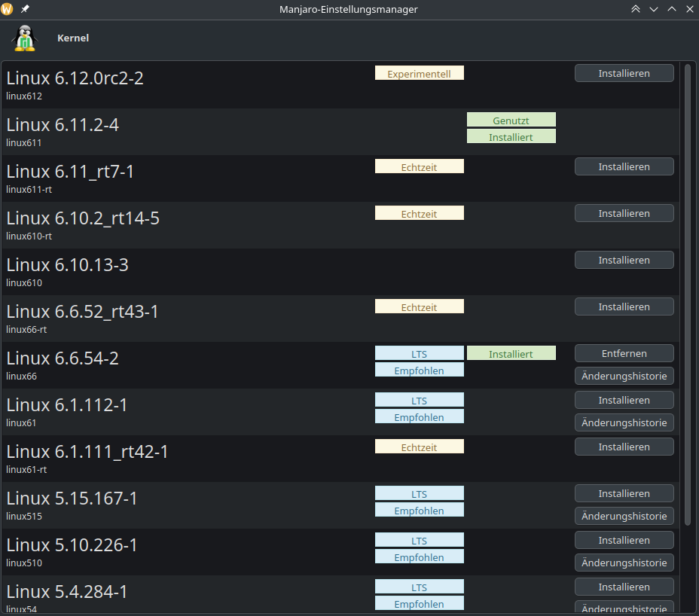699x616 pixels.
Task: Install Linux 6.10.13-3 kernel
Action: point(624,260)
